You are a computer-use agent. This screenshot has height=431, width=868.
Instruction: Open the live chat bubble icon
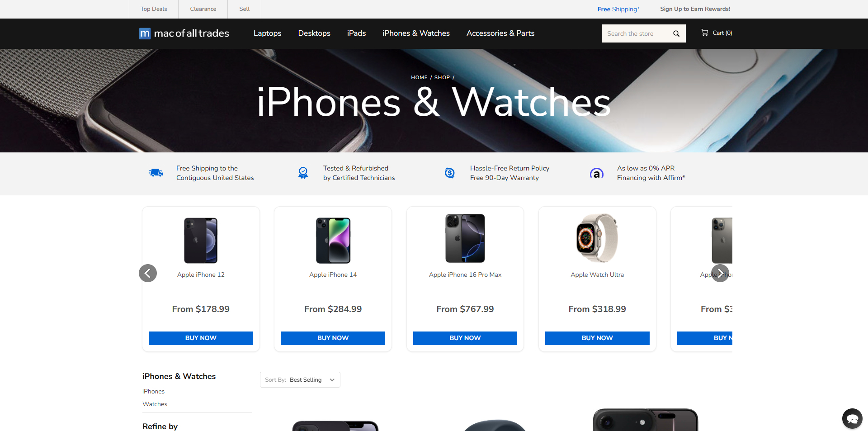(x=852, y=418)
